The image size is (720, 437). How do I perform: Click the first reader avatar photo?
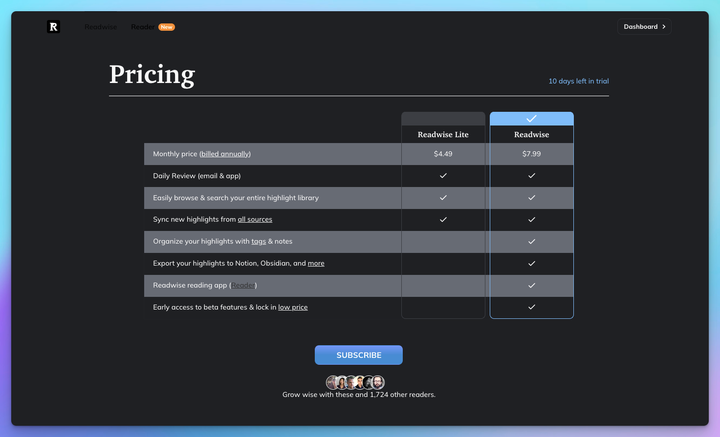333,383
